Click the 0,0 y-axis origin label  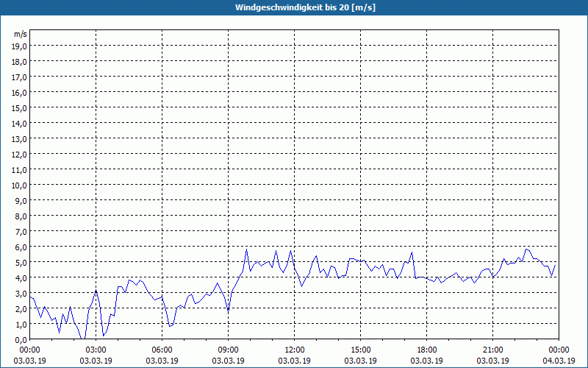[x=21, y=340]
